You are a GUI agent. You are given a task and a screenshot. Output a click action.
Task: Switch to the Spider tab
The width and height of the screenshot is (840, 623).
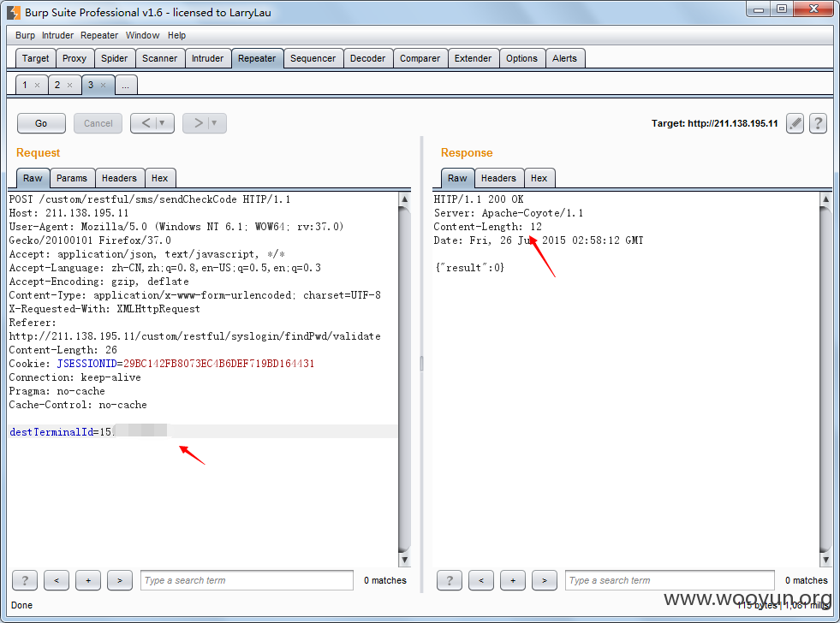point(115,58)
